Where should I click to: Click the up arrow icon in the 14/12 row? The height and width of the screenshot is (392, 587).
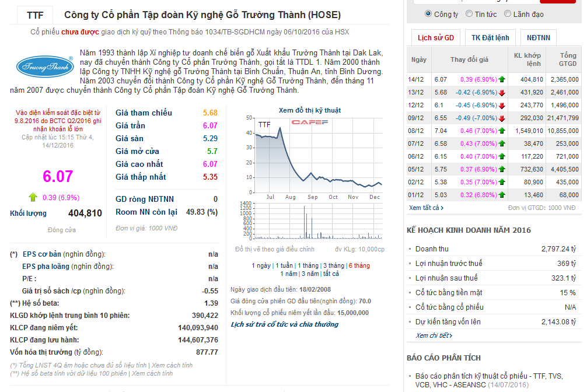coord(502,79)
